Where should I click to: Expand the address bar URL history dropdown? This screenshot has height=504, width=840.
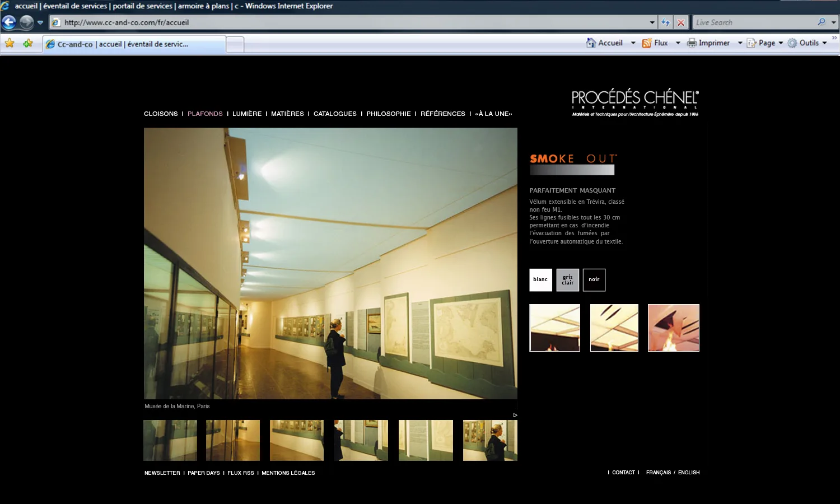click(x=652, y=23)
